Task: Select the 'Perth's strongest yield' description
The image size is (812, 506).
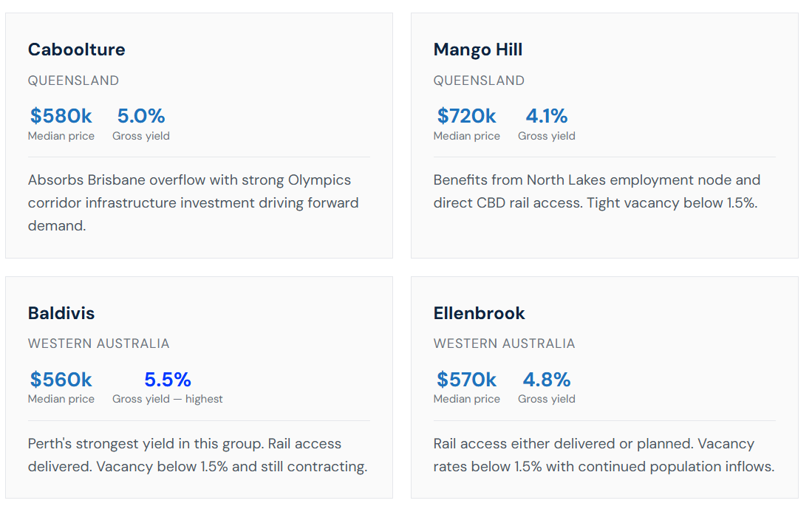Action: [197, 455]
